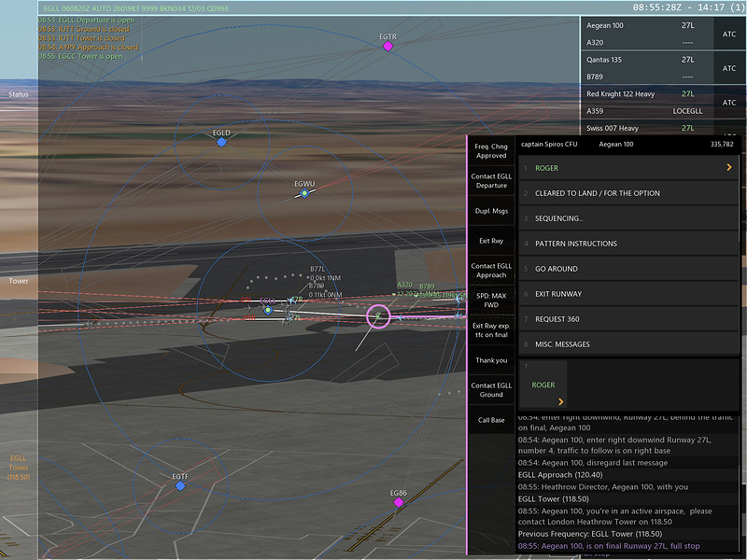The image size is (747, 560).
Task: Click 'EGLL Departure is open' message
Action: click(x=86, y=20)
